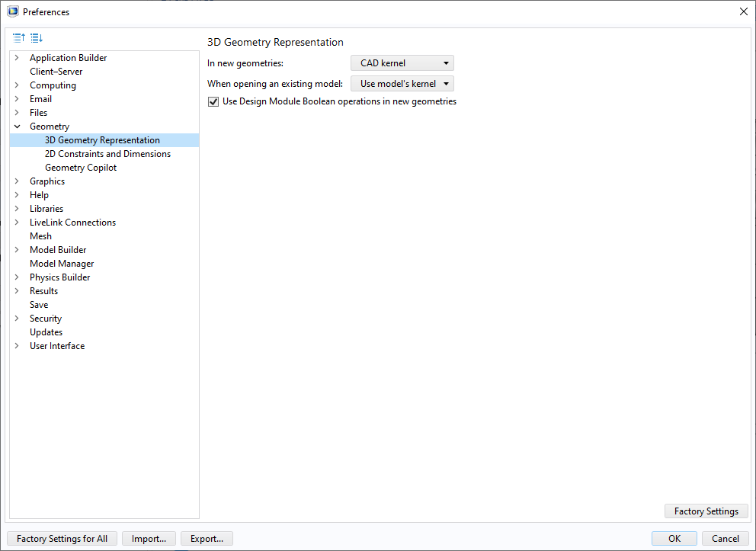The image size is (756, 551).
Task: Expand the Graphics preferences node
Action: tap(17, 181)
